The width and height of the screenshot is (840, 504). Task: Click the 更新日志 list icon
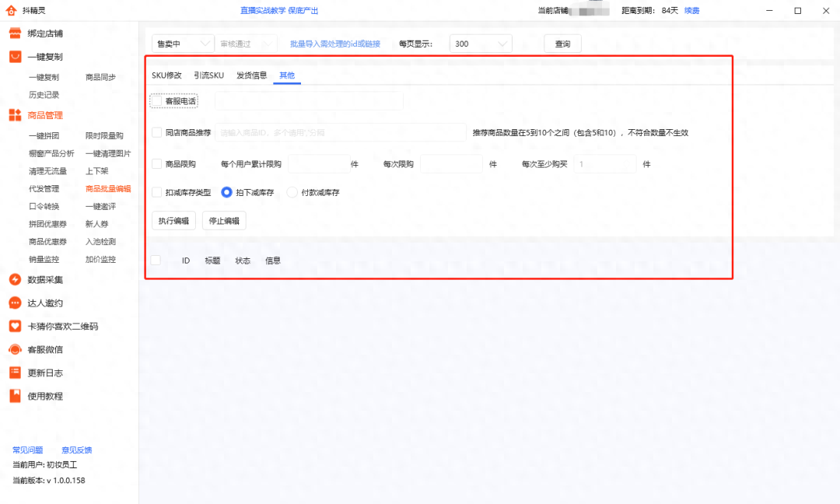click(15, 373)
